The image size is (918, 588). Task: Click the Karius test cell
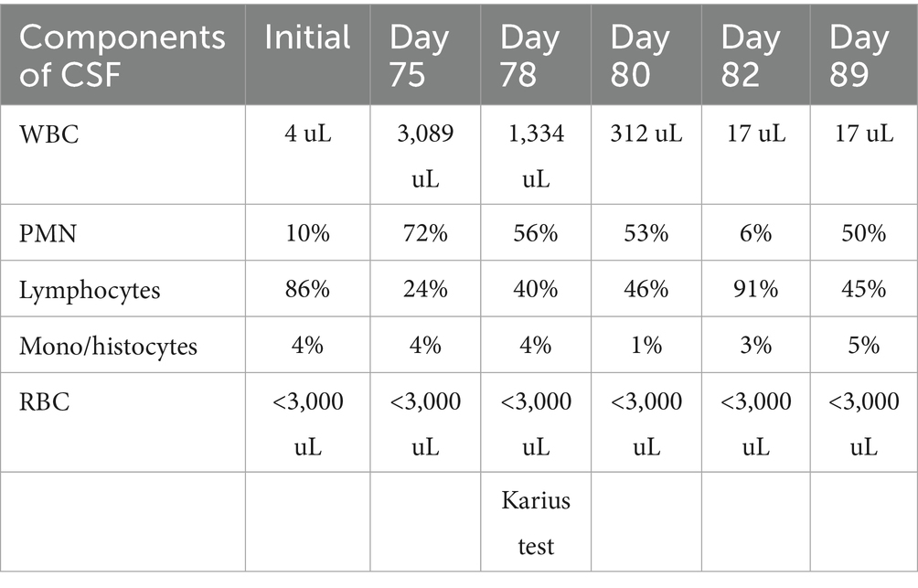pos(536,523)
